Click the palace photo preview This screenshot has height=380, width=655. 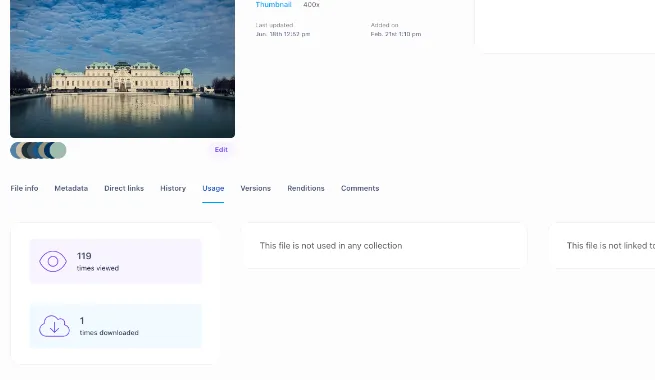click(x=122, y=69)
